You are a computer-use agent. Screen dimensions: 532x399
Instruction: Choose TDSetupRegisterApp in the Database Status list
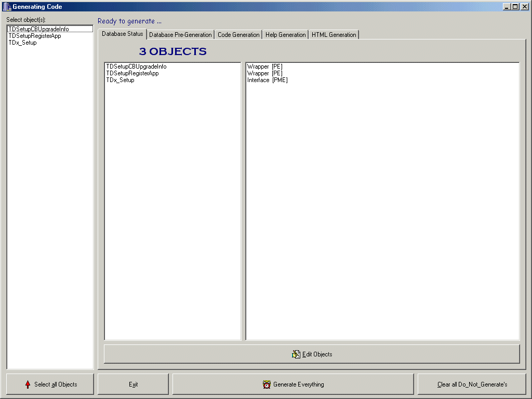click(132, 73)
